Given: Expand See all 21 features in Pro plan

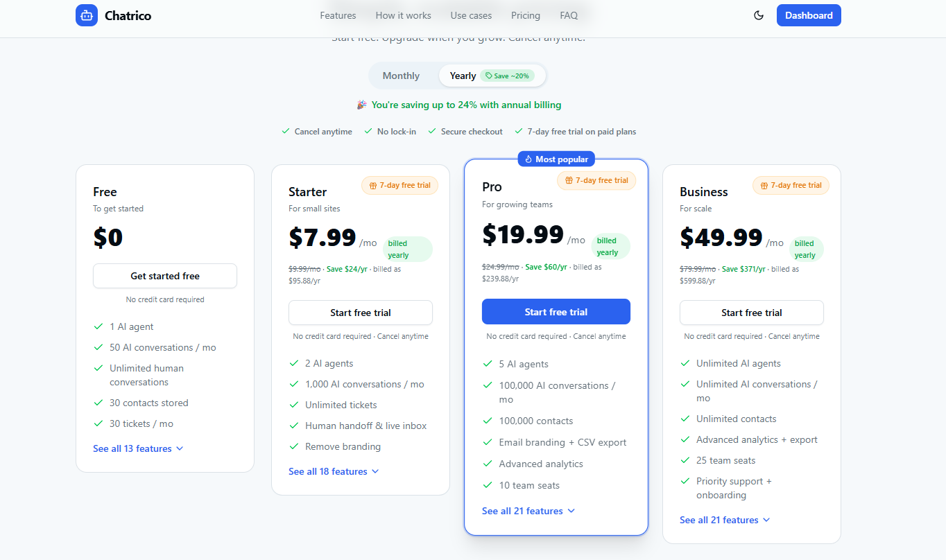Looking at the screenshot, I should 528,511.
